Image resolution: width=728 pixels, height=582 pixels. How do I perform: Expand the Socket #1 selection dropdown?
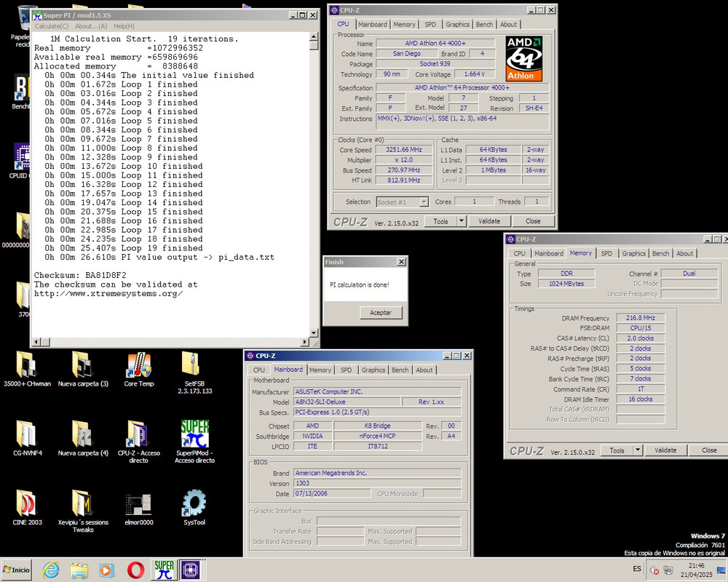point(424,202)
